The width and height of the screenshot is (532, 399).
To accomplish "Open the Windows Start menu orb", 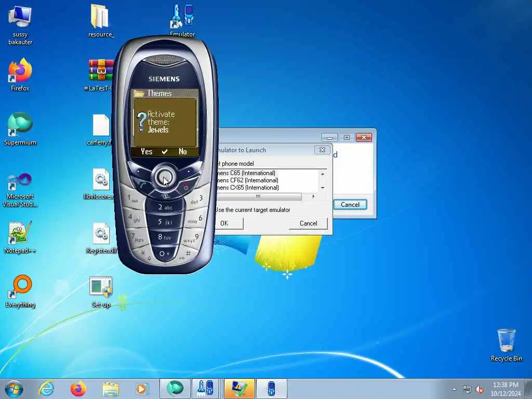I will point(14,389).
